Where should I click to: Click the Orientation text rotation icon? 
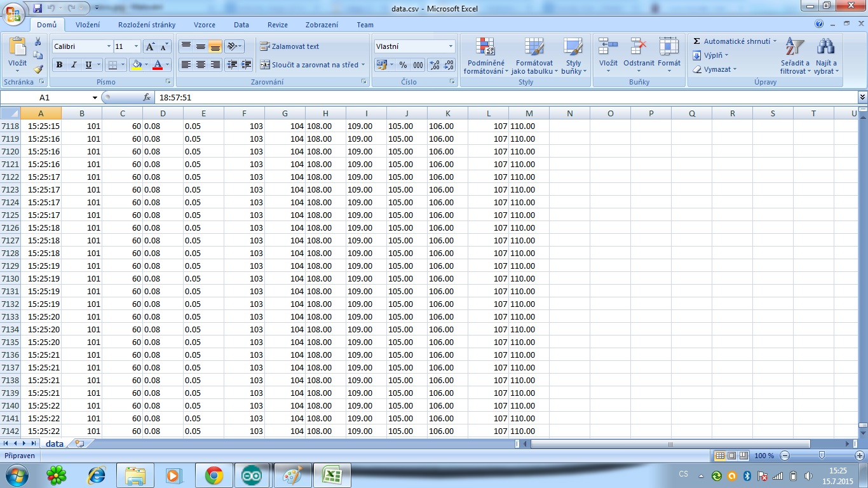click(x=232, y=46)
